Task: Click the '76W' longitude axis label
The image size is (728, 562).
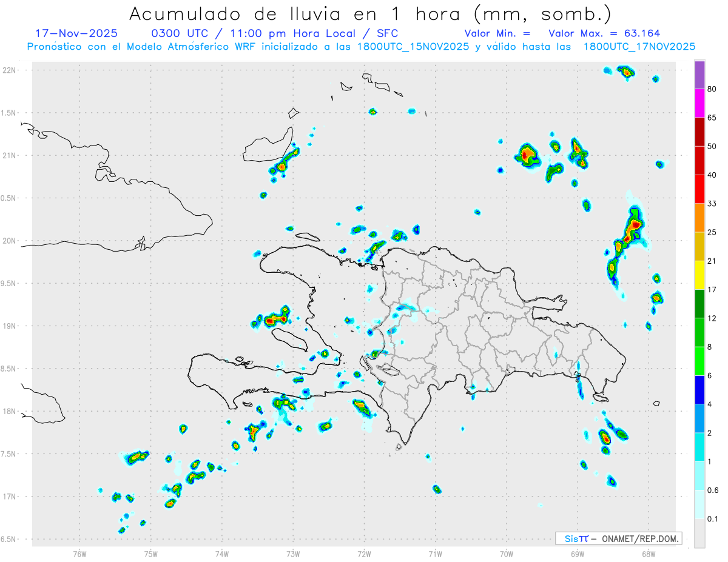Action: 79,553
